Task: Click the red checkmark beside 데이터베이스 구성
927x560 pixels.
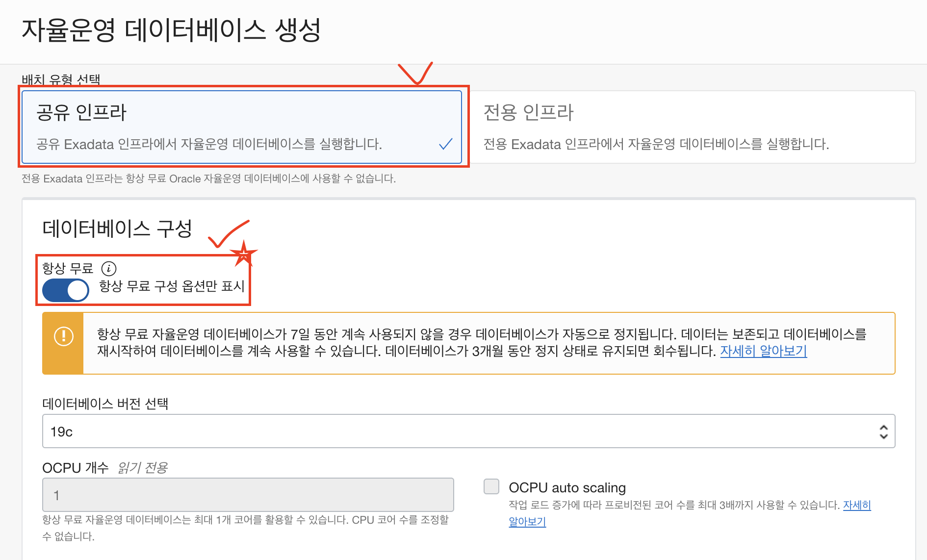Action: [227, 234]
